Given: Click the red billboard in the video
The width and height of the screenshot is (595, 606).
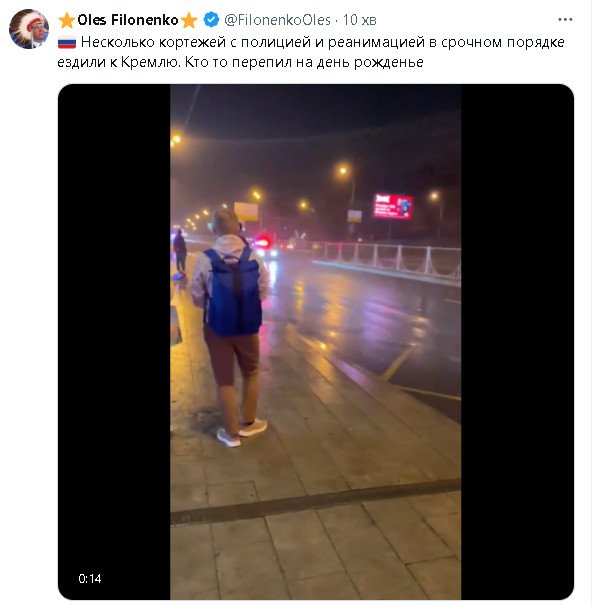Looking at the screenshot, I should (393, 206).
